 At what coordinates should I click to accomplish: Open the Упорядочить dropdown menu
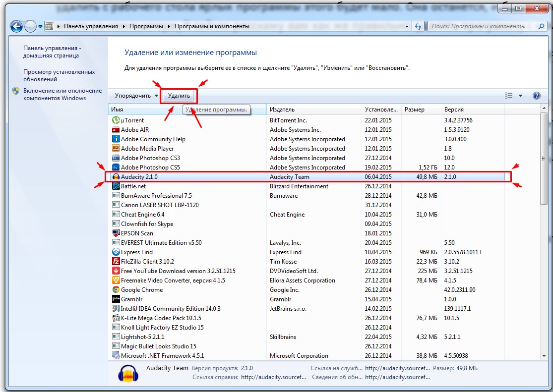[136, 96]
